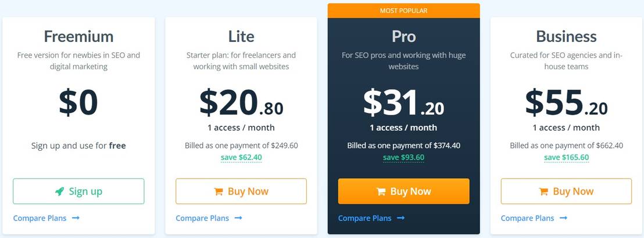
Task: Click the Lite plan 'save $62.40' text
Action: [x=241, y=157]
